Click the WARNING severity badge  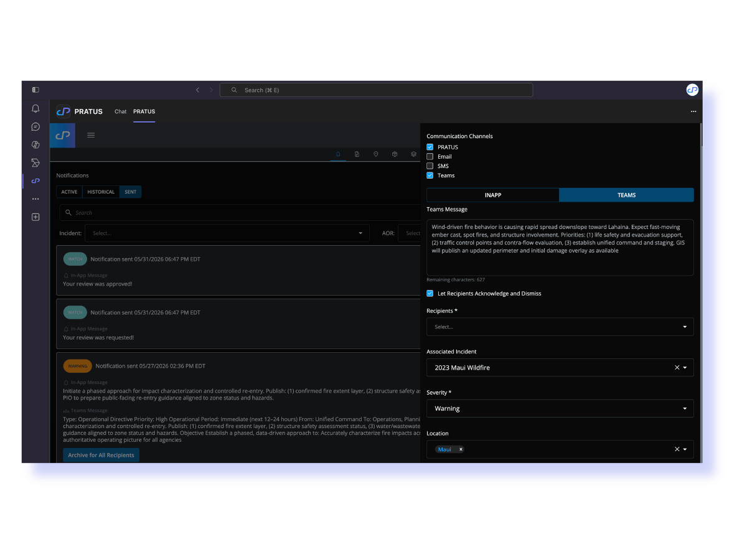(77, 366)
